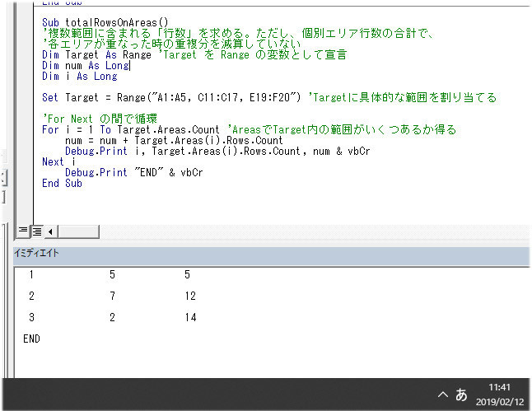Click value 12 in Immediate output

click(190, 296)
